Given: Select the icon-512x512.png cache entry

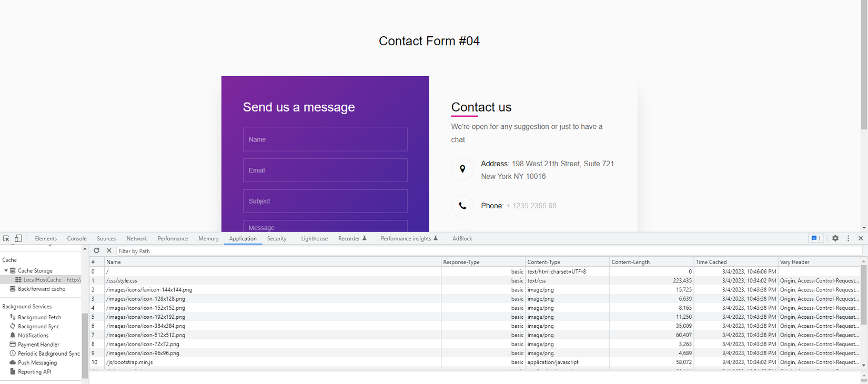Looking at the screenshot, I should point(475,335).
